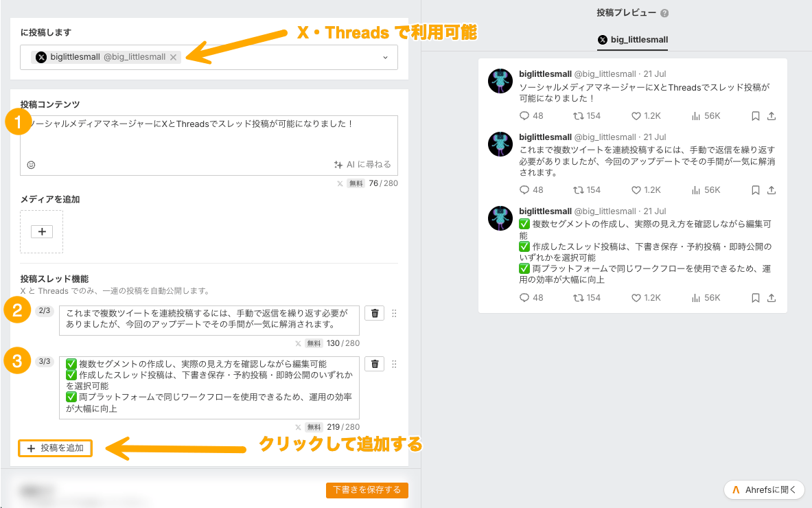Select the big_littlesmall preview tab
This screenshot has width=812, height=508.
[633, 40]
